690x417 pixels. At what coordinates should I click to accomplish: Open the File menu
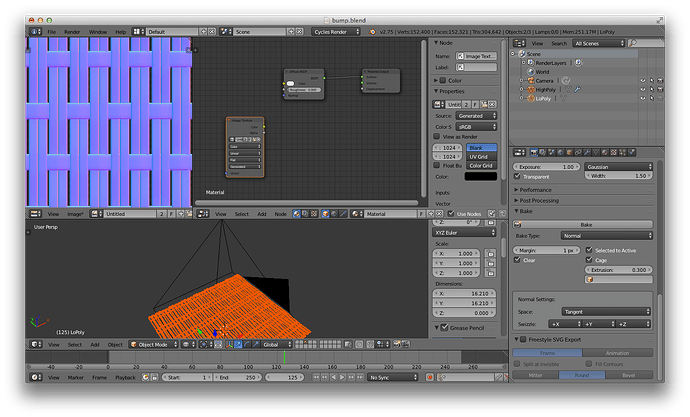point(51,32)
